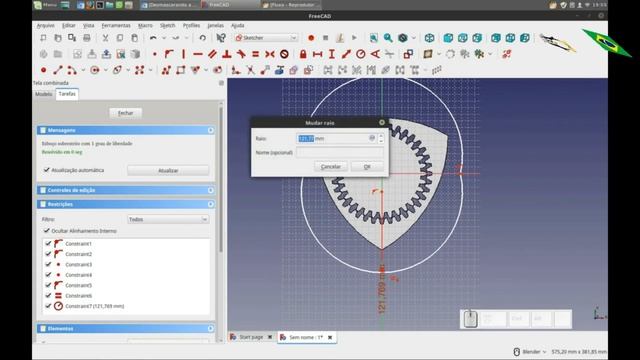
Task: Click the Nome (opcional) input field
Action: (340, 153)
